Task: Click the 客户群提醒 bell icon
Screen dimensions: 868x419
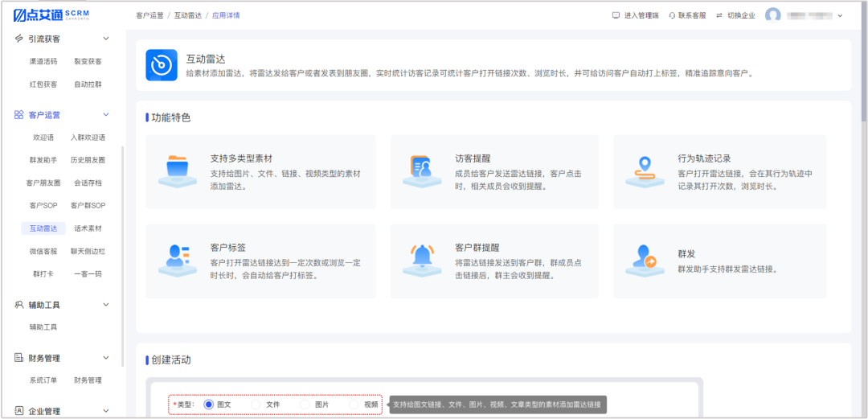Action: 423,261
